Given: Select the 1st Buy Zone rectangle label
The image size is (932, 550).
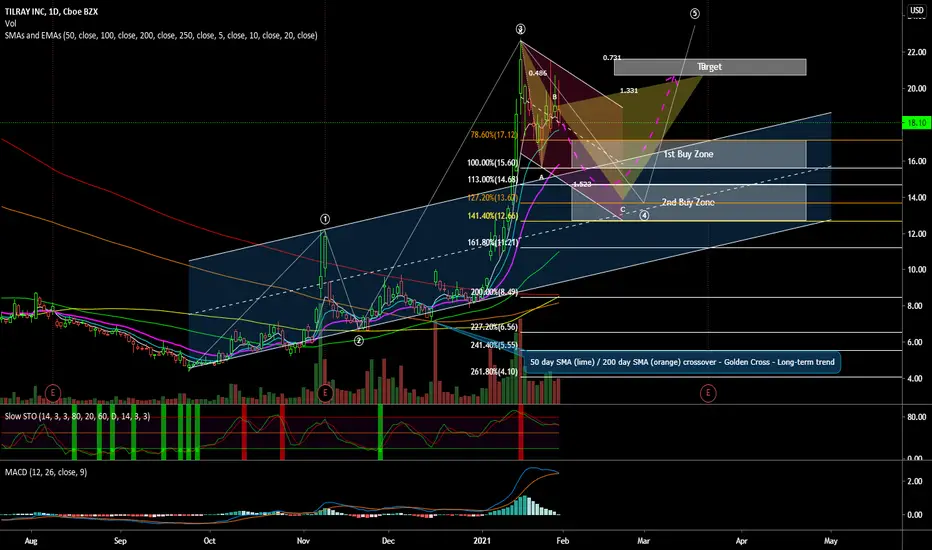Looking at the screenshot, I should pos(688,154).
